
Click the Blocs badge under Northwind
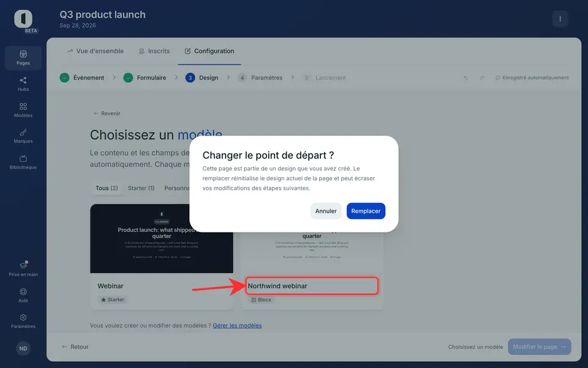(261, 300)
